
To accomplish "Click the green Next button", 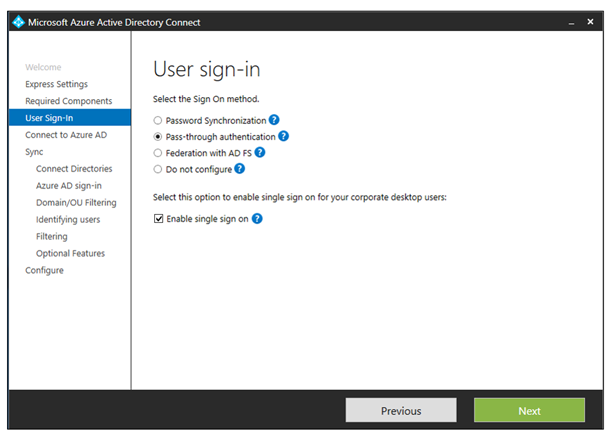I will [529, 411].
